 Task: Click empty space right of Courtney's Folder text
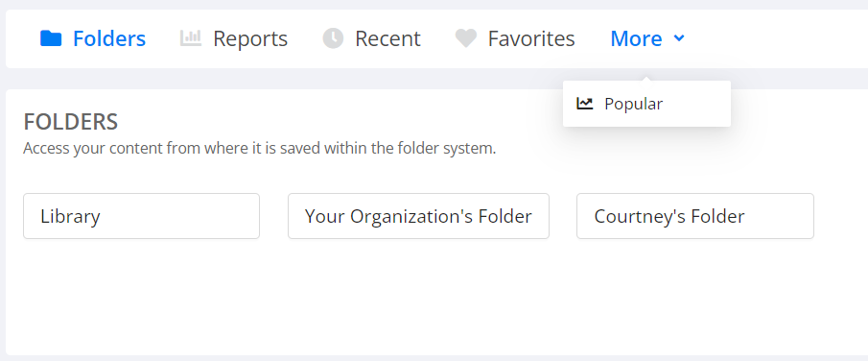coord(780,216)
